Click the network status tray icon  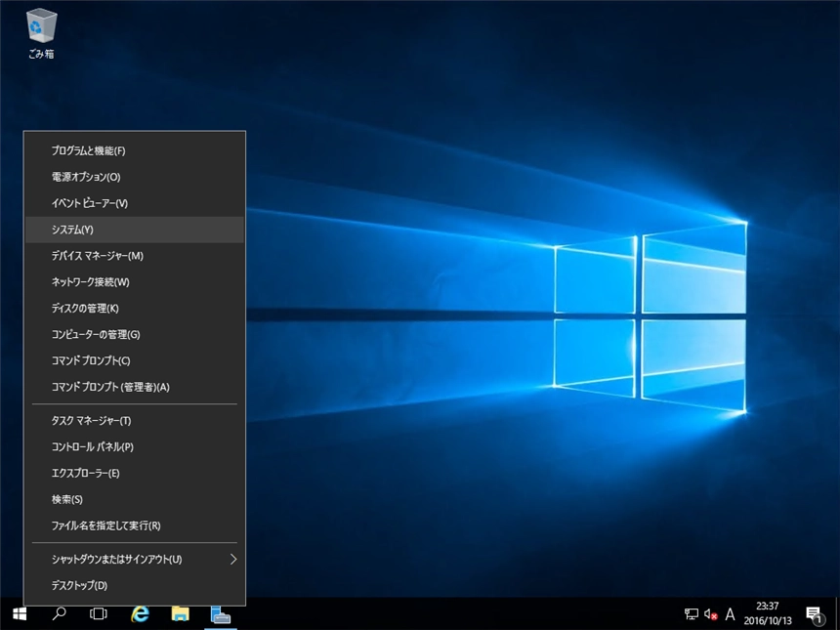[692, 614]
